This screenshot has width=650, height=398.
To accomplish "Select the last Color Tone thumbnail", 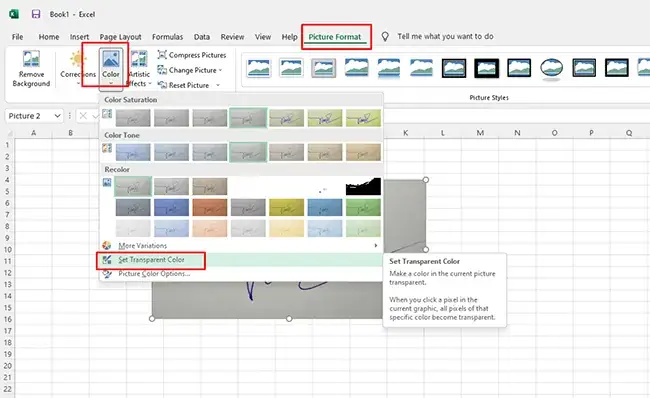I will pyautogui.click(x=363, y=152).
